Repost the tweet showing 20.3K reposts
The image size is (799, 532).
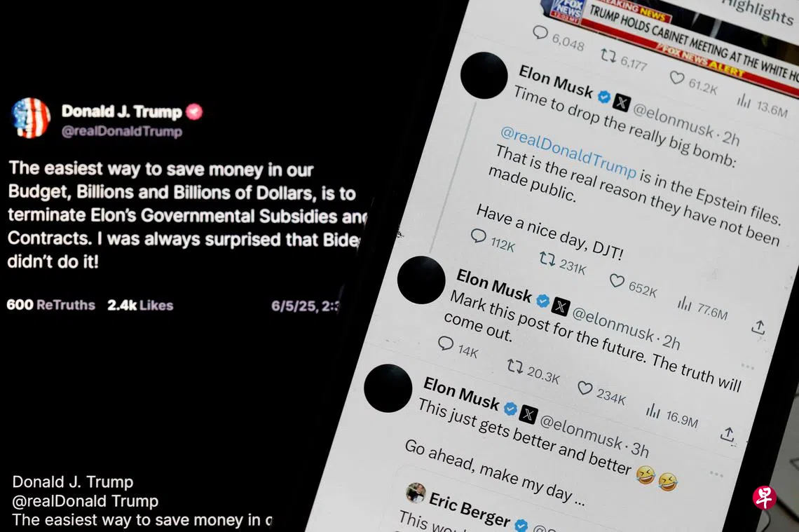point(514,366)
